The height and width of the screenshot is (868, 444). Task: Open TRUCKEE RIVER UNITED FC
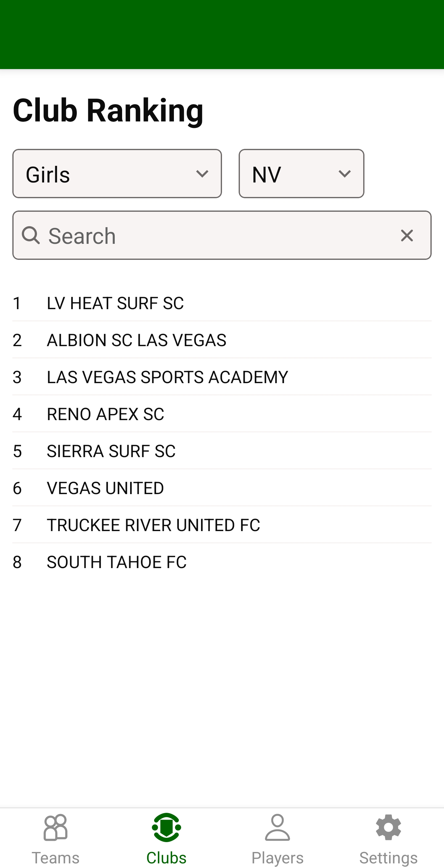[x=153, y=525]
